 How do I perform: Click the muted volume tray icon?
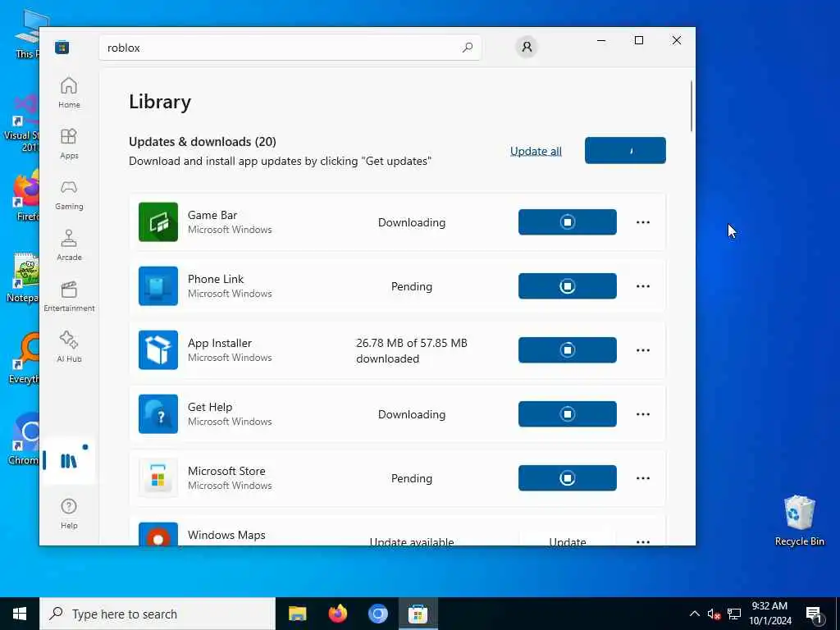pos(714,614)
